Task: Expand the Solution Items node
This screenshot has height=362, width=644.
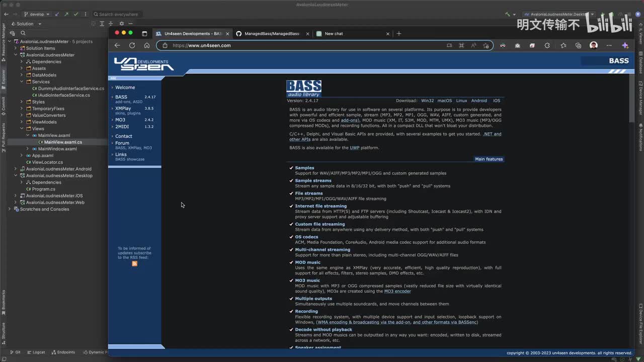Action: coord(16,48)
